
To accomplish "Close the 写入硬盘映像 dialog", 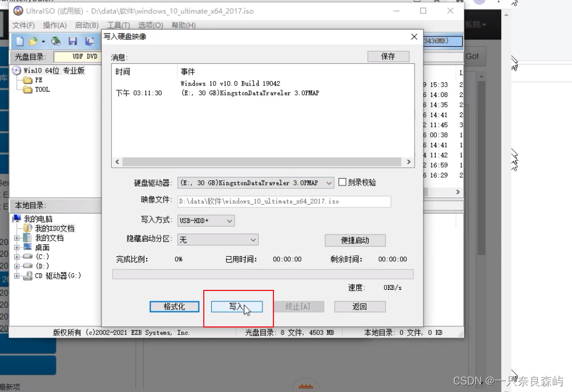I will coord(414,37).
